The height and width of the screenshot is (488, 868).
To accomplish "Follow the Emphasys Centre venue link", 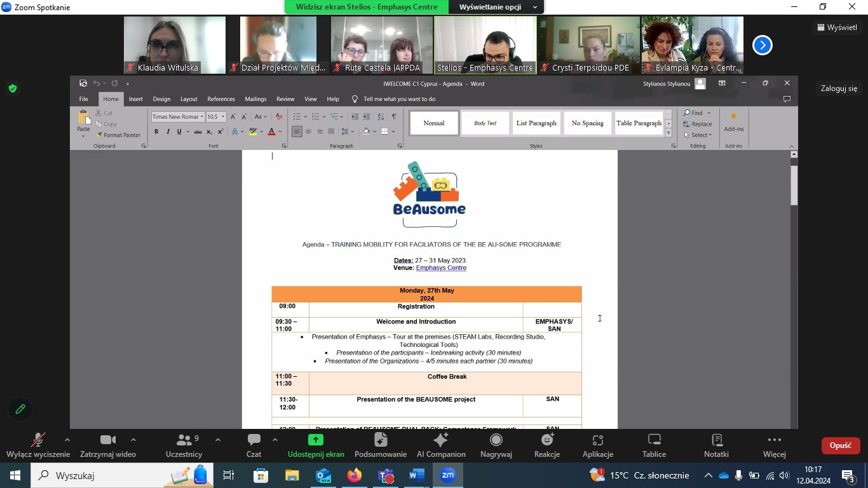I will click(441, 268).
